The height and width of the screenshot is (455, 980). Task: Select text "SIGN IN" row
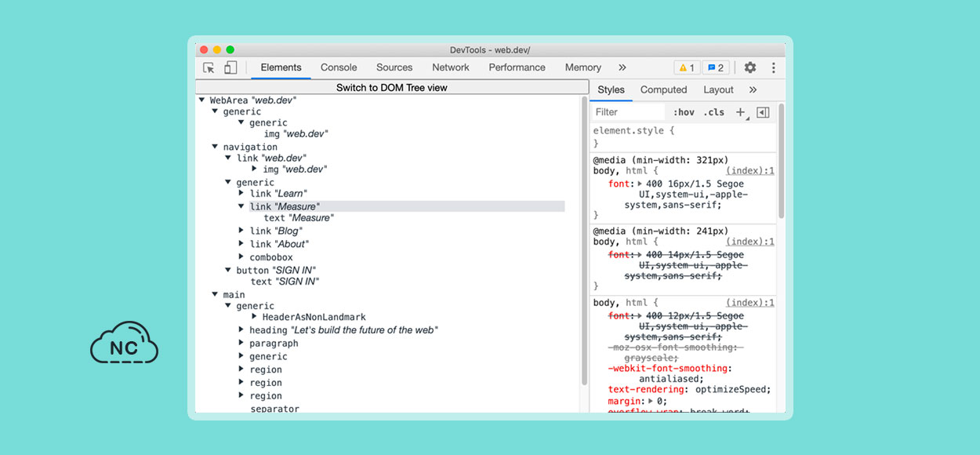(285, 282)
